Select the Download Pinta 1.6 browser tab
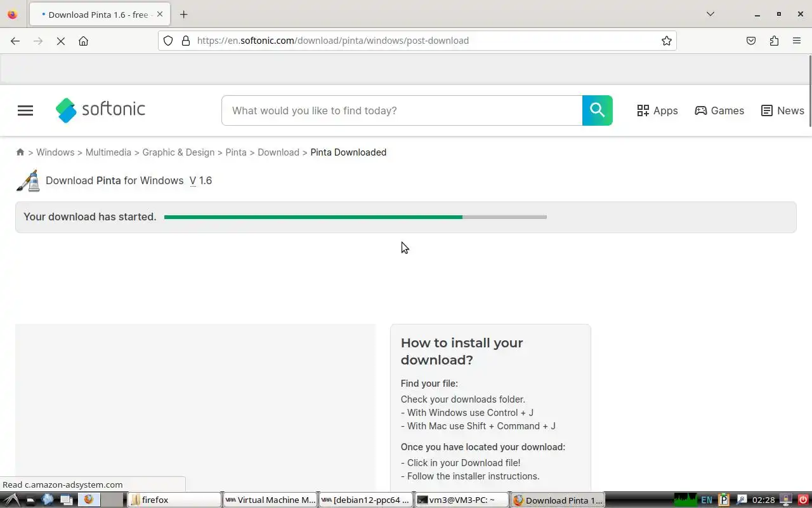 [98, 14]
